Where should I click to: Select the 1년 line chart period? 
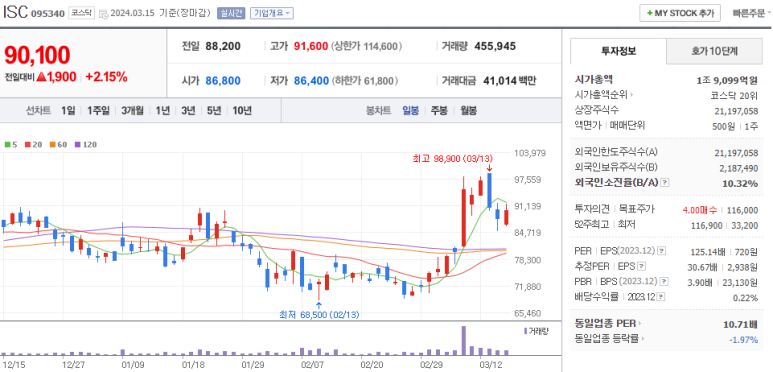coord(162,110)
